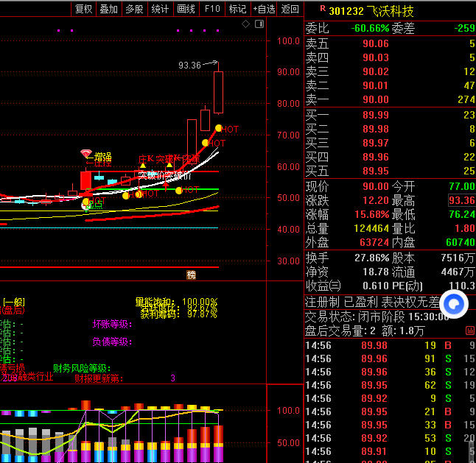The height and width of the screenshot is (463, 476).
Task: Click the diamond icon above the chart
Action: point(246,24)
